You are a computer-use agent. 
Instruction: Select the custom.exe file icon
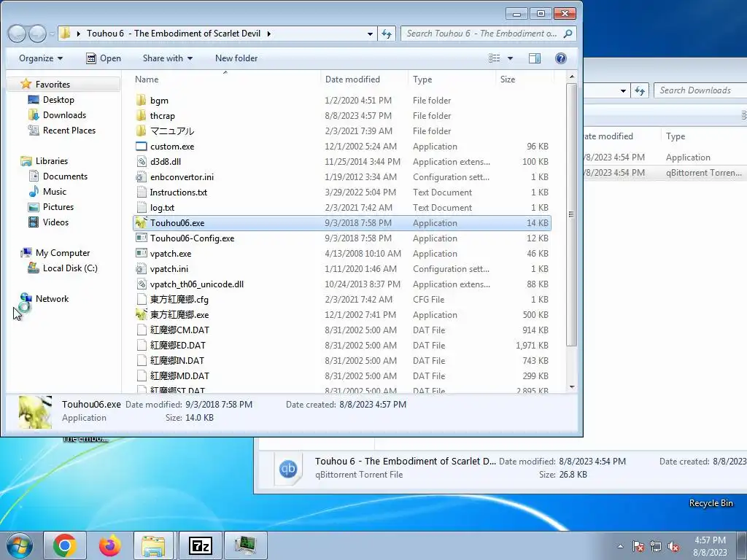tap(141, 146)
